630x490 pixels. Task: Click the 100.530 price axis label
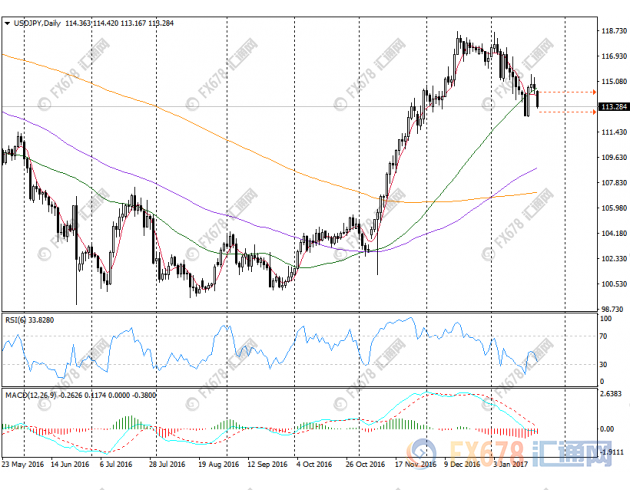pyautogui.click(x=612, y=285)
